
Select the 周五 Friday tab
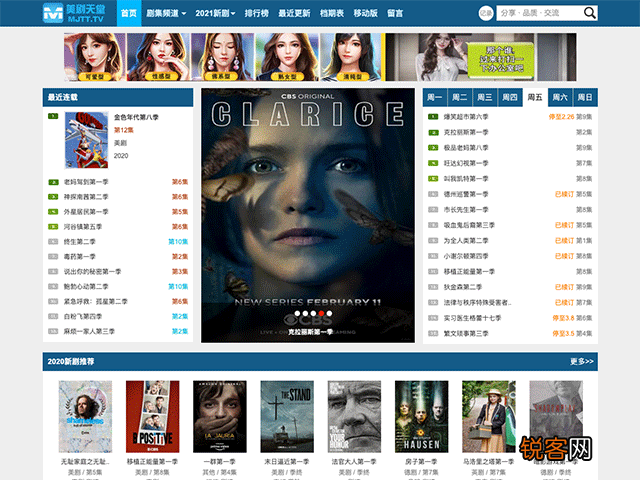[535, 97]
